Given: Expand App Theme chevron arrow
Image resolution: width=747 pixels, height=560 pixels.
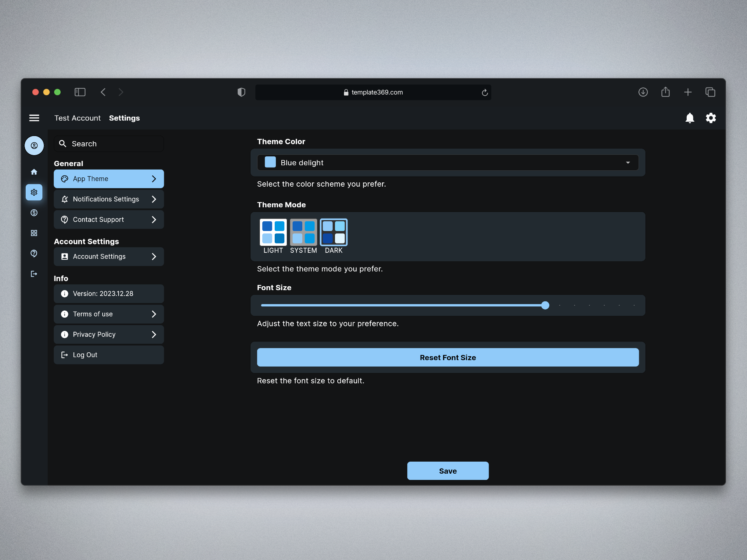Looking at the screenshot, I should coord(154,179).
